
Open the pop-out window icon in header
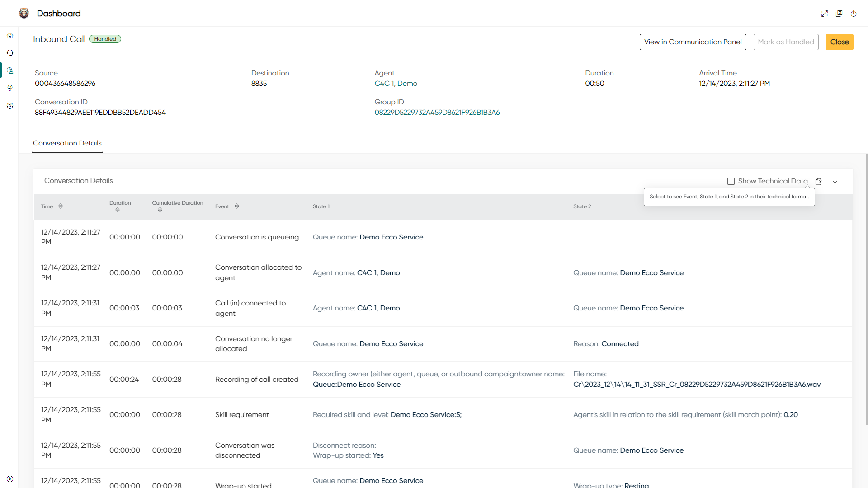click(839, 14)
